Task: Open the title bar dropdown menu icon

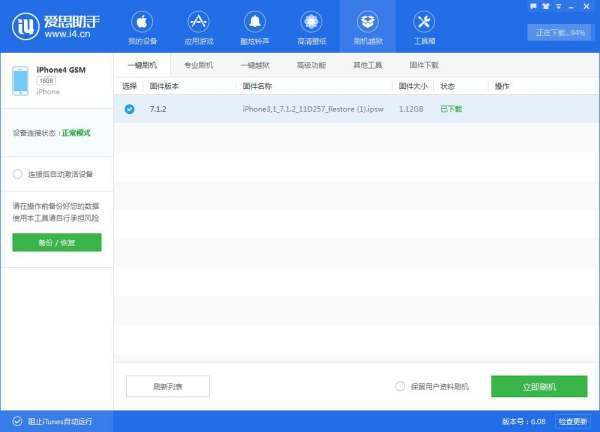Action: point(559,6)
